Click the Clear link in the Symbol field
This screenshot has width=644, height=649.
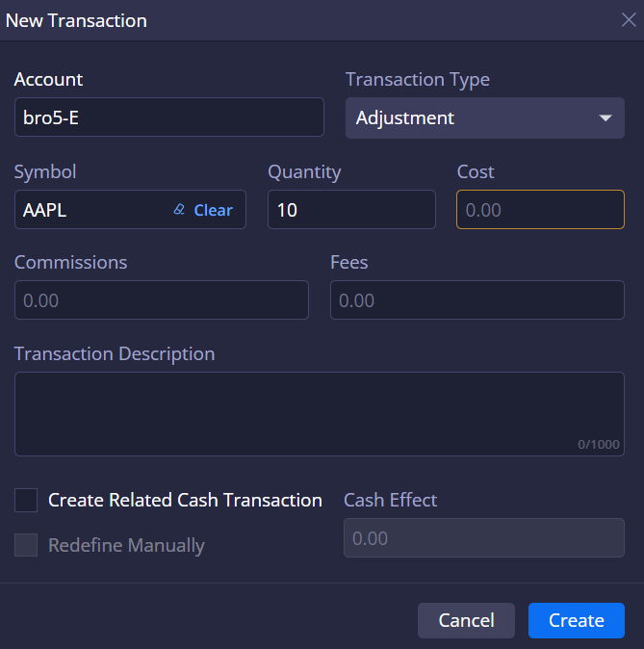click(213, 210)
